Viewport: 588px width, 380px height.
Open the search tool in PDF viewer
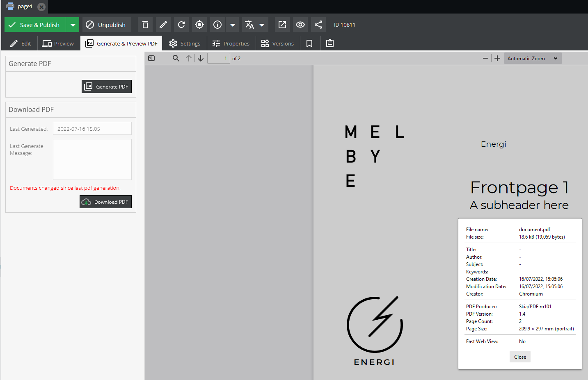pyautogui.click(x=176, y=58)
